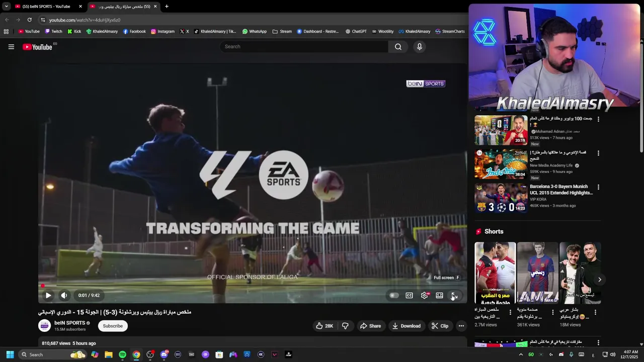Open options for the 18M views Short
Image resolution: width=644 pixels, height=362 pixels.
click(595, 313)
